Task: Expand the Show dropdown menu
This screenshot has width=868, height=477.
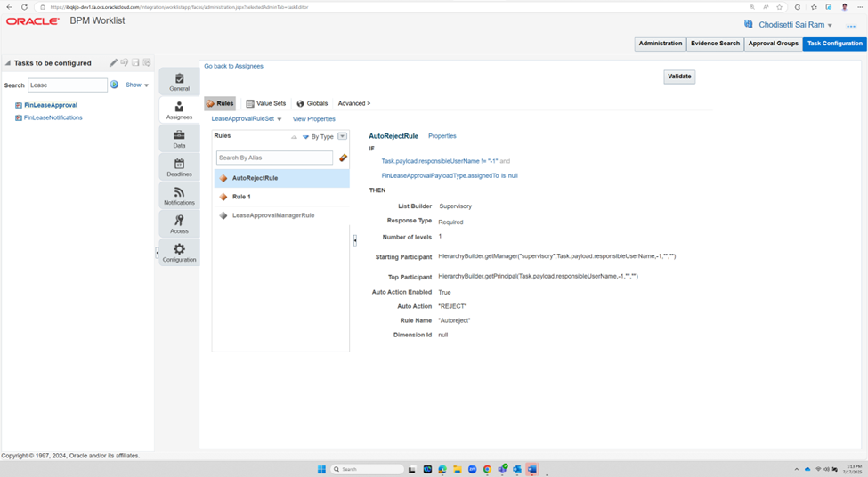Action: (137, 85)
